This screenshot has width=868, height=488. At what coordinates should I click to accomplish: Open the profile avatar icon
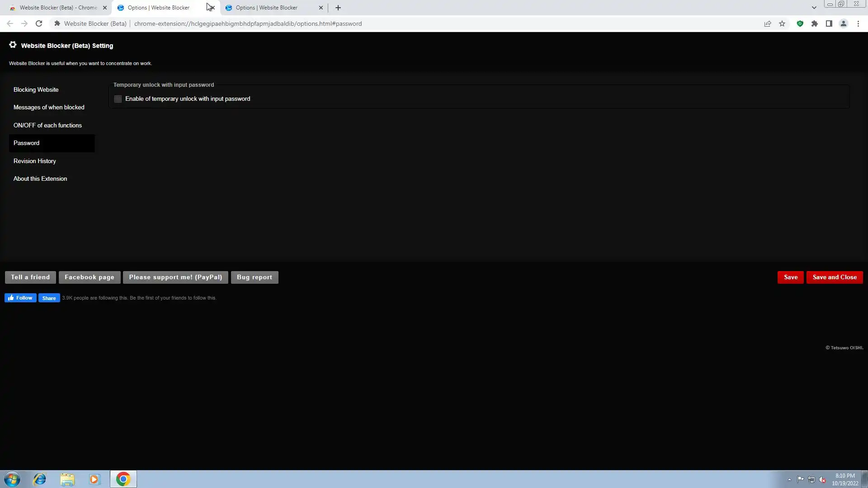coord(843,23)
